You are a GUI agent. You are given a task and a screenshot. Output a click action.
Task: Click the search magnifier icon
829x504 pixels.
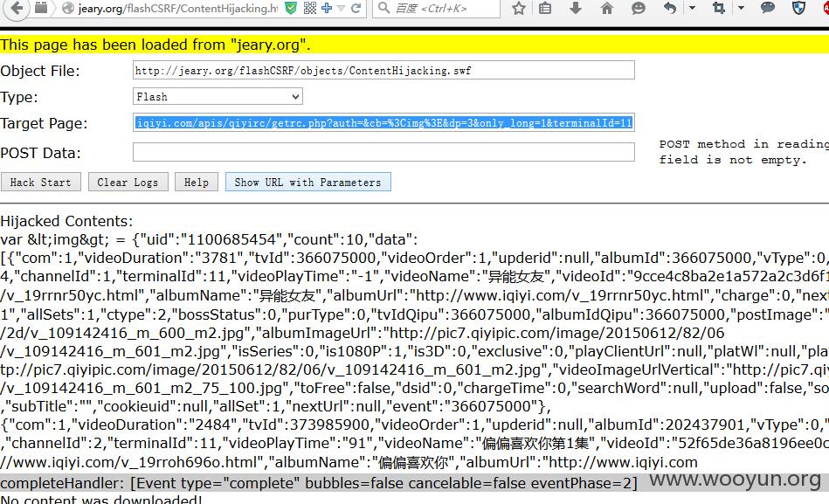(x=384, y=8)
